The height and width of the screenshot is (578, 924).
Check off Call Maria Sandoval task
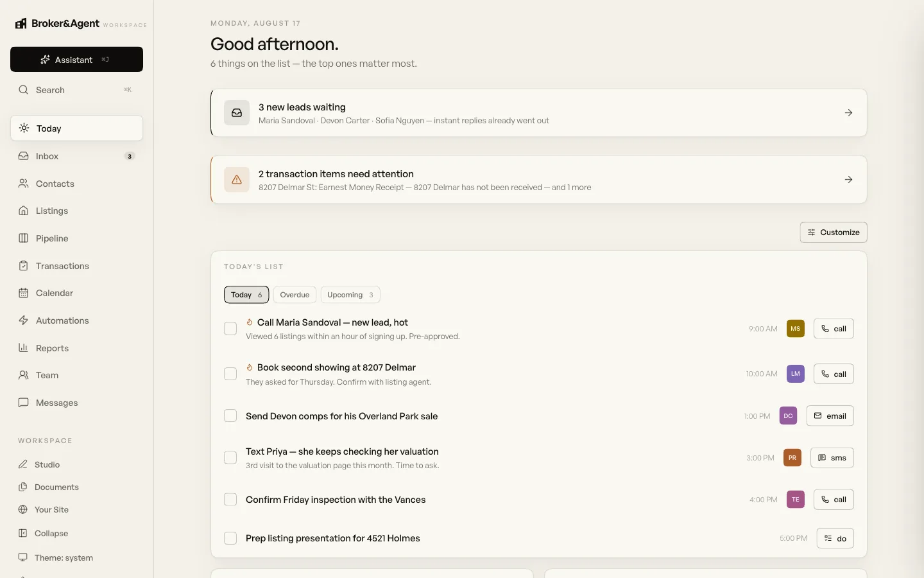[230, 329]
